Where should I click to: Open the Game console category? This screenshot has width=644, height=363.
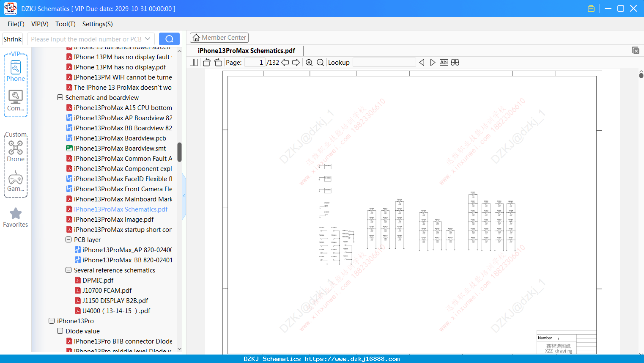point(16,181)
